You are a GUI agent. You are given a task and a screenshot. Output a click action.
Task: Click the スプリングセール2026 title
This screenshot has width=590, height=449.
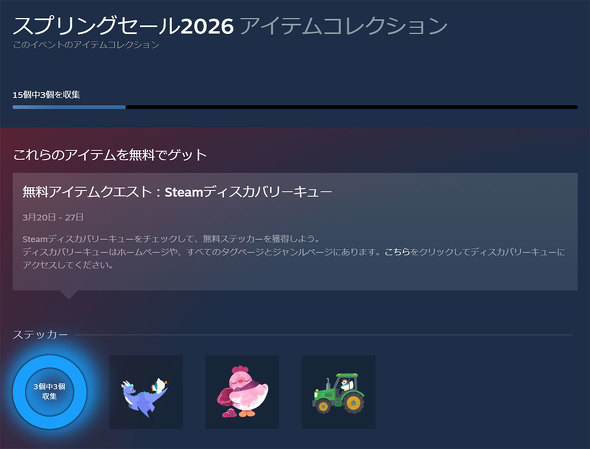click(123, 26)
